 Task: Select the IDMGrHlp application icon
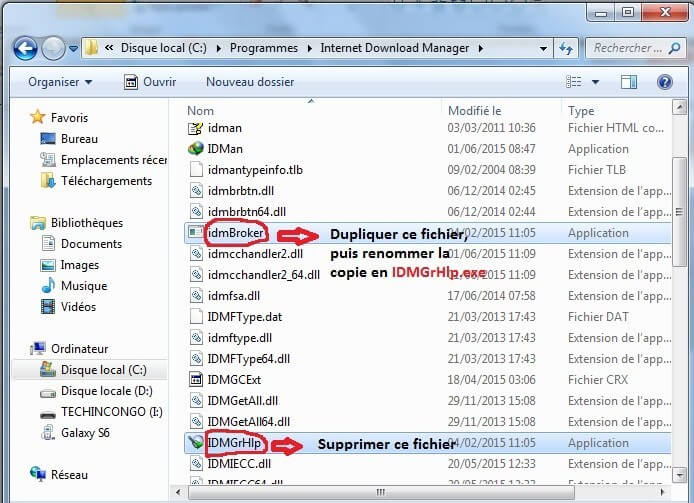point(196,442)
